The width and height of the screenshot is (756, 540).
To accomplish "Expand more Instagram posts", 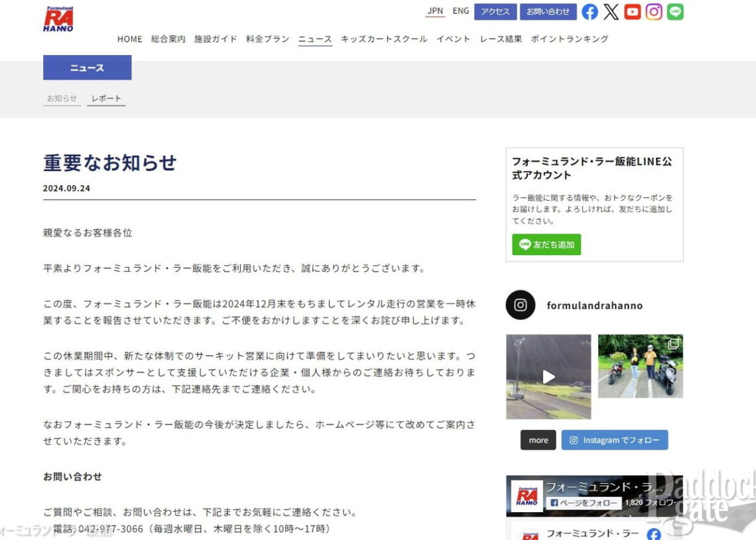I will pyautogui.click(x=537, y=439).
